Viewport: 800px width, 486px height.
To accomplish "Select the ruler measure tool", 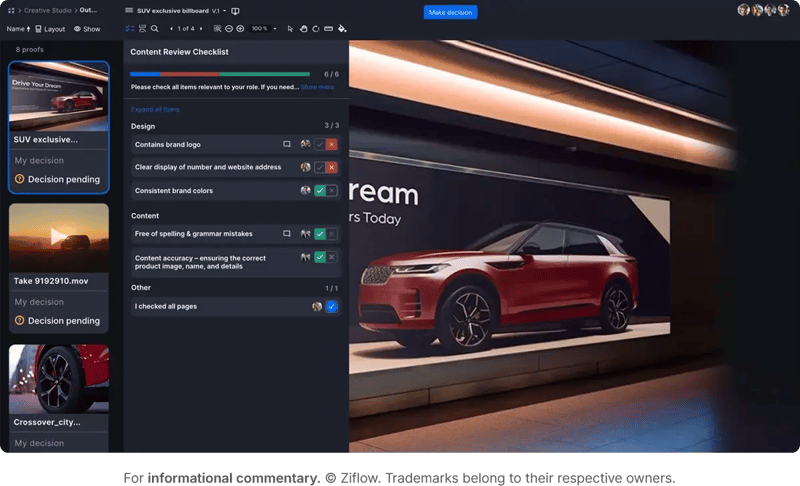I will (x=329, y=29).
